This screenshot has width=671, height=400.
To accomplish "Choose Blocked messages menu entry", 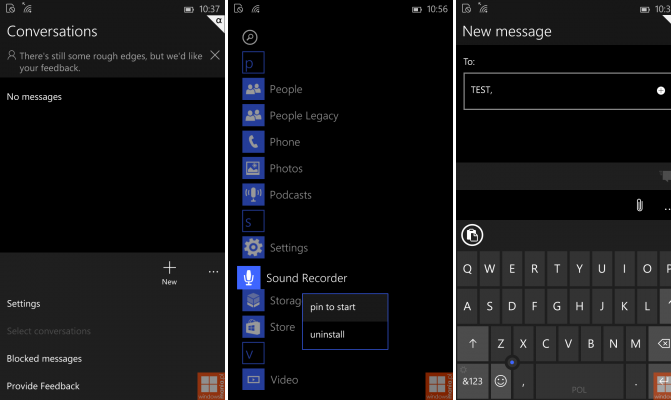I will tap(44, 359).
